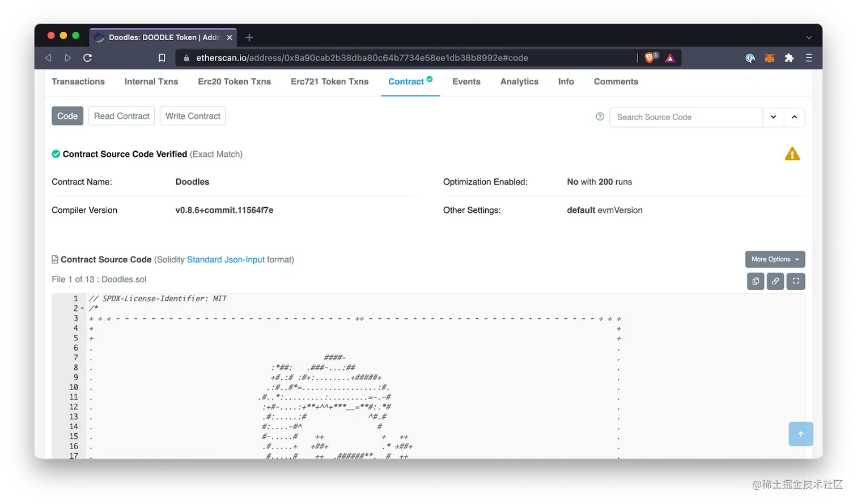Click the contract name value Doodles
The height and width of the screenshot is (504, 857).
pos(192,182)
